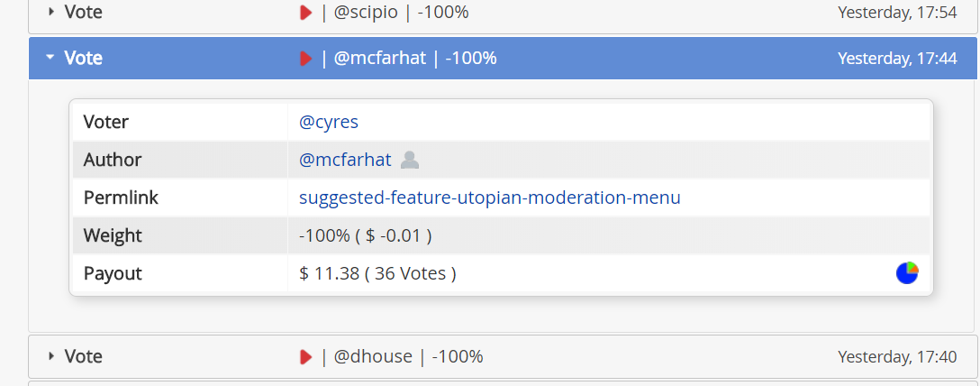Viewport: 980px width, 386px height.
Task: Expand the @dhouse Vote entry arrow
Action: pyautogui.click(x=51, y=356)
